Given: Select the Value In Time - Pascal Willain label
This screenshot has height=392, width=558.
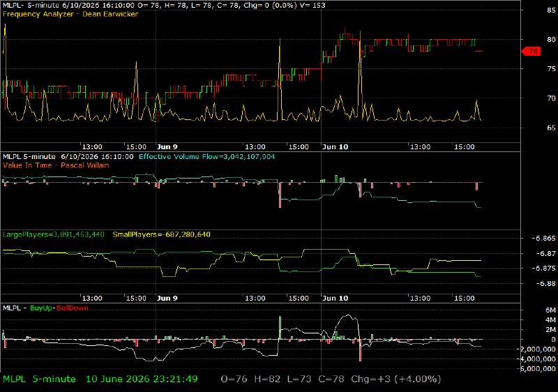Looking at the screenshot, I should [x=56, y=165].
